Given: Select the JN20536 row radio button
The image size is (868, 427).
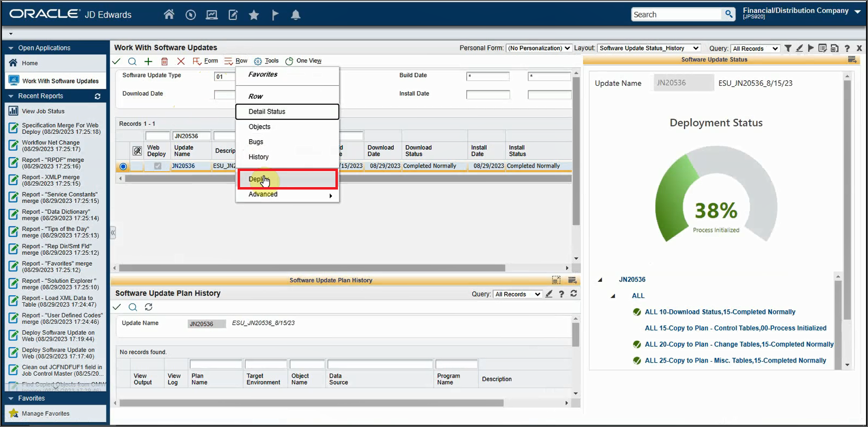Looking at the screenshot, I should [x=123, y=167].
